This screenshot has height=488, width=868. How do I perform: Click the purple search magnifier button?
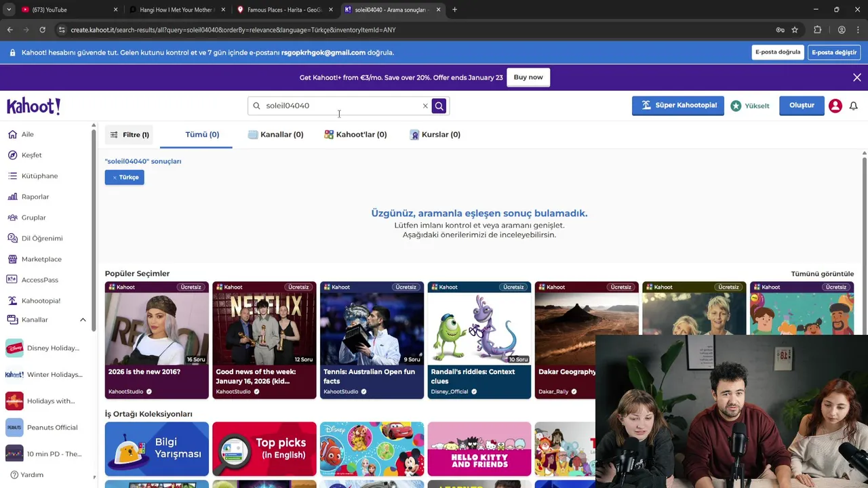tap(439, 106)
